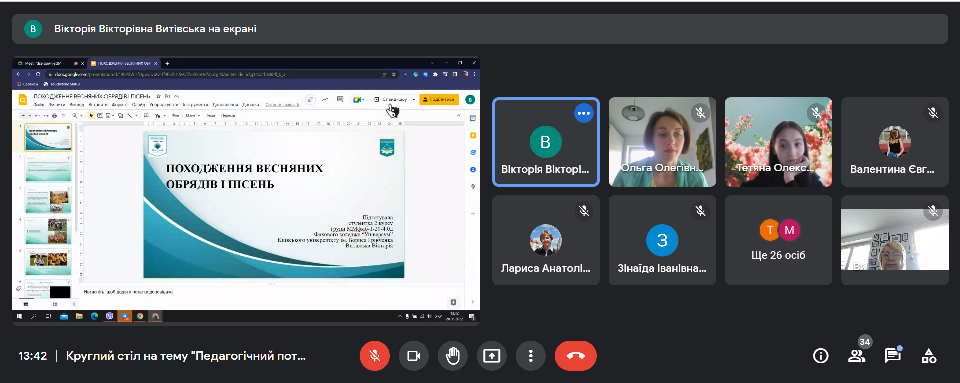Raise hand using the hand icon

pos(452,356)
